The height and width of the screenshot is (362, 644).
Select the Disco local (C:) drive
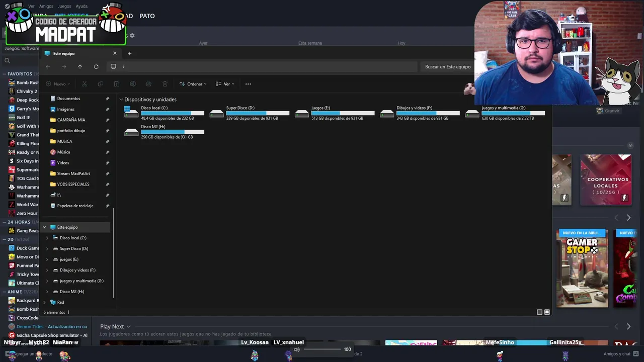pyautogui.click(x=164, y=113)
